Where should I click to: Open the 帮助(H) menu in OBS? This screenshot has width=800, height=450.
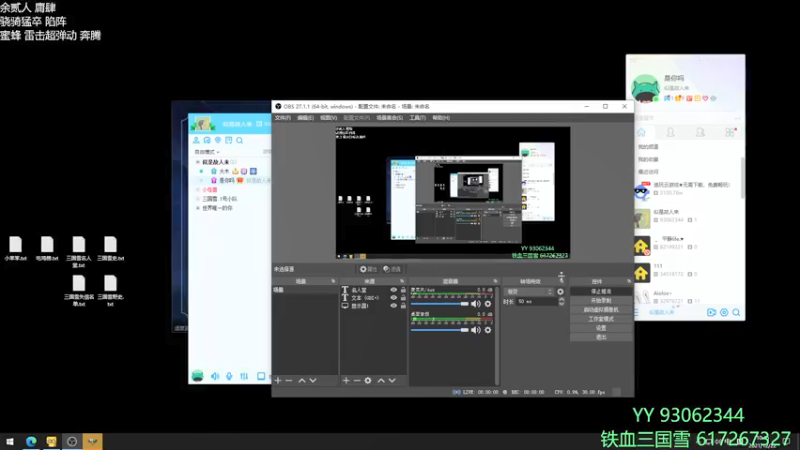(441, 118)
